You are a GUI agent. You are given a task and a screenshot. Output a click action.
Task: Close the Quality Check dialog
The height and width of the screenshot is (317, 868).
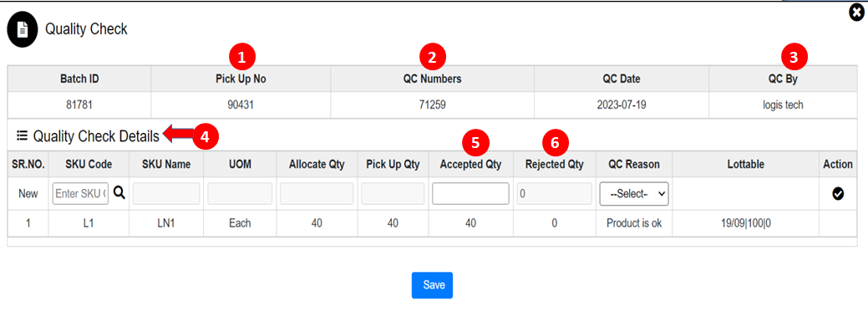[856, 13]
